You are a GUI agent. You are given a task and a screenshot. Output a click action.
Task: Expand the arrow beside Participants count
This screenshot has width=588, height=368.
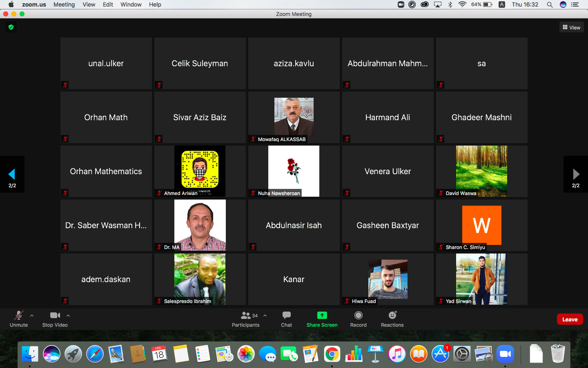(265, 316)
